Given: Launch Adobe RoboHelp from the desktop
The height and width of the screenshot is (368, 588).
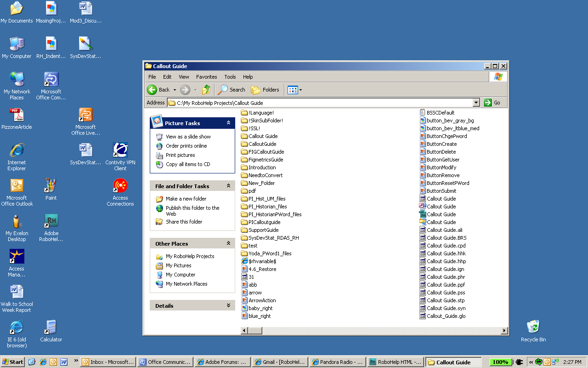Looking at the screenshot, I should click(51, 221).
